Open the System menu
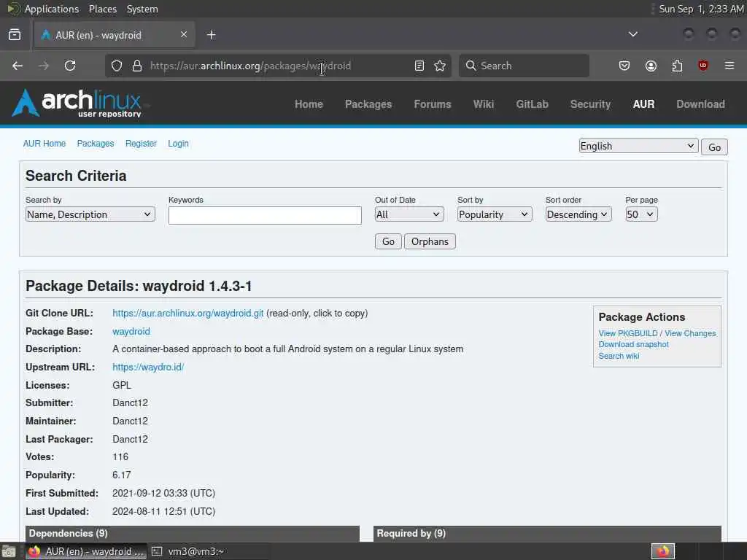 [x=142, y=9]
